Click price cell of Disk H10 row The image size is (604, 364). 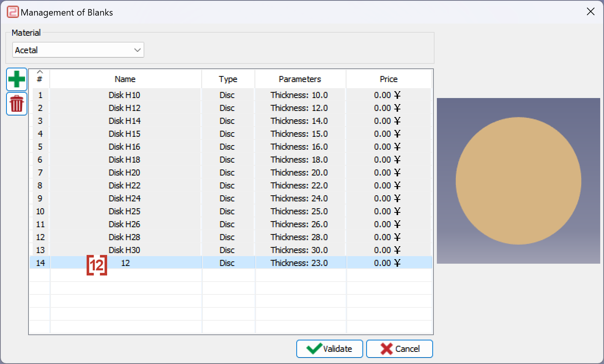point(389,95)
